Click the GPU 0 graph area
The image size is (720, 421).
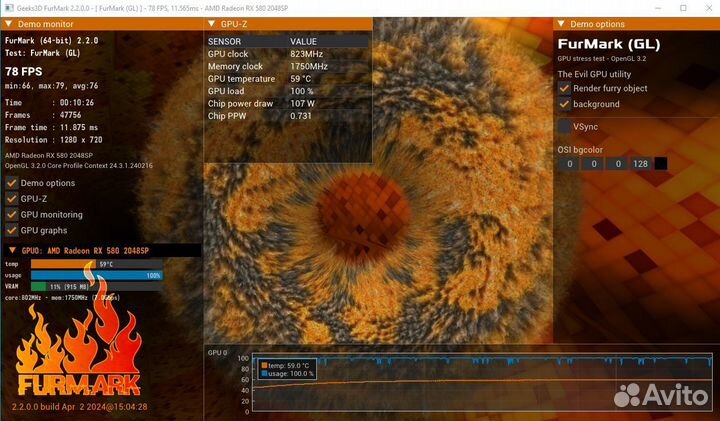pos(482,382)
